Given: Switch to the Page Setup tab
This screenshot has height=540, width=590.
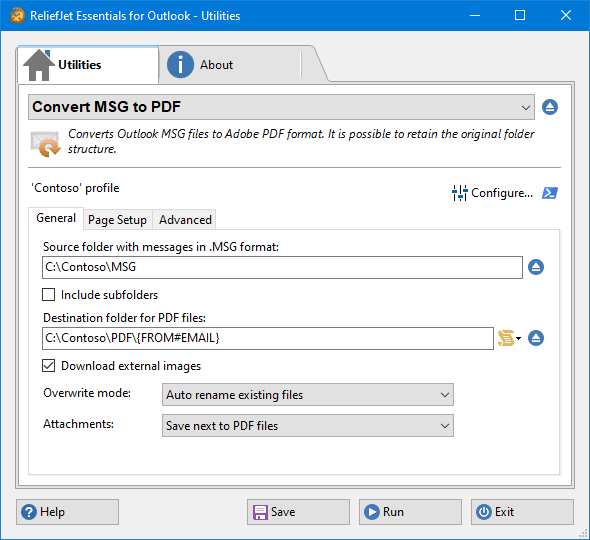Looking at the screenshot, I should (x=117, y=220).
